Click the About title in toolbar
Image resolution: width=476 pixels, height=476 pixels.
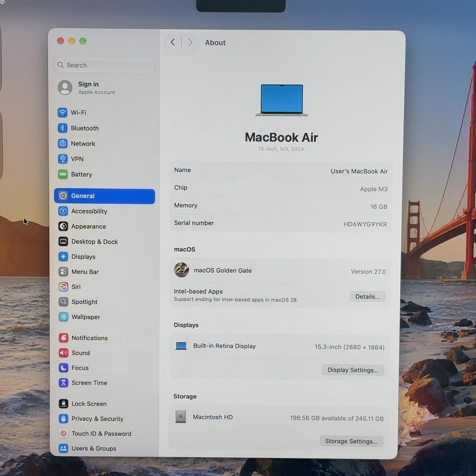point(215,42)
